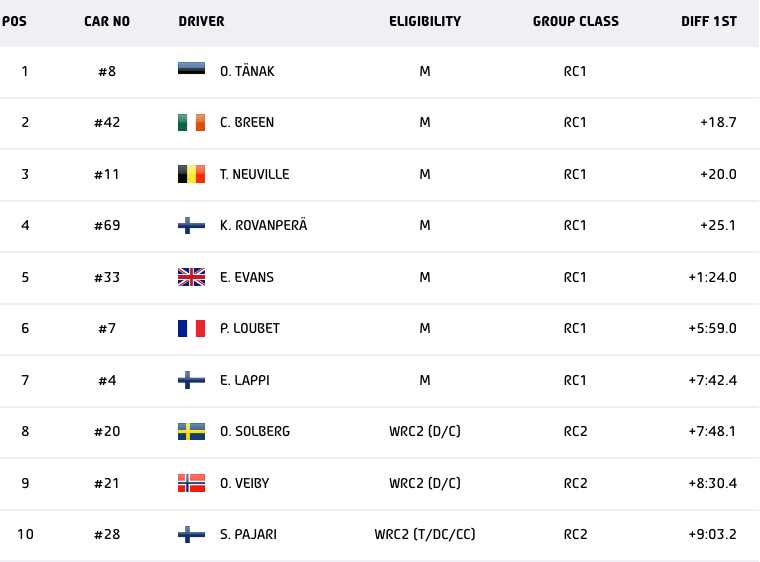Click the +1:24.0 time difference

click(x=712, y=277)
